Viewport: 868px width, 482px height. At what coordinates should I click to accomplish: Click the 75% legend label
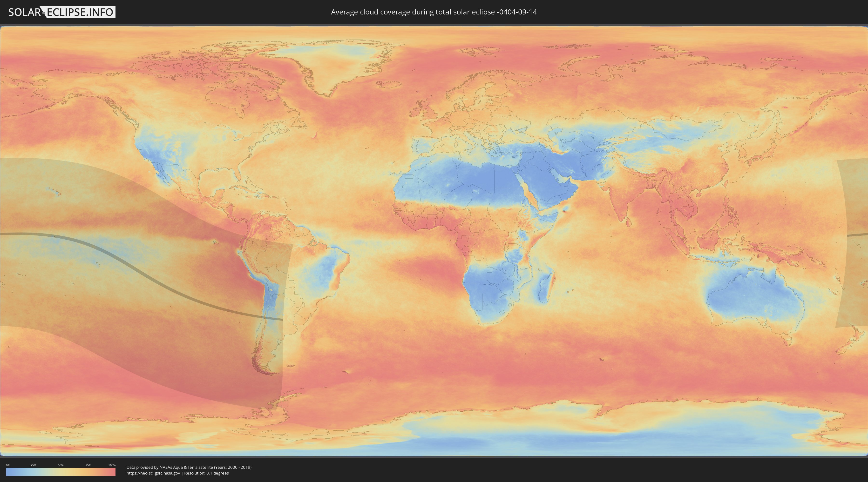pos(88,465)
